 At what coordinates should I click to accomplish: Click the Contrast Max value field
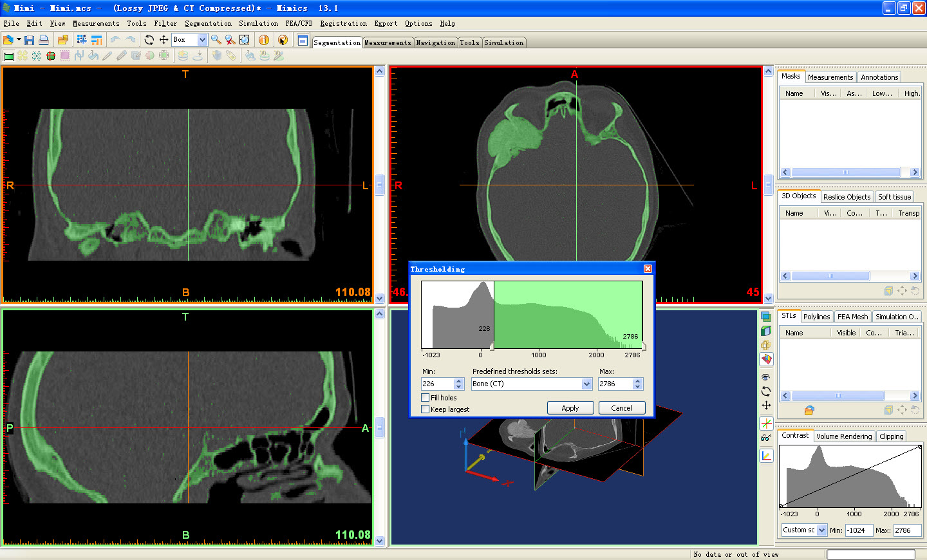[x=907, y=530]
